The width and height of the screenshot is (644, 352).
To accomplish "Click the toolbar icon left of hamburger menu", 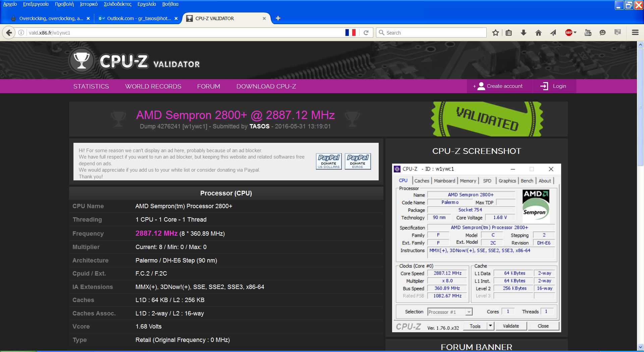I will click(618, 32).
